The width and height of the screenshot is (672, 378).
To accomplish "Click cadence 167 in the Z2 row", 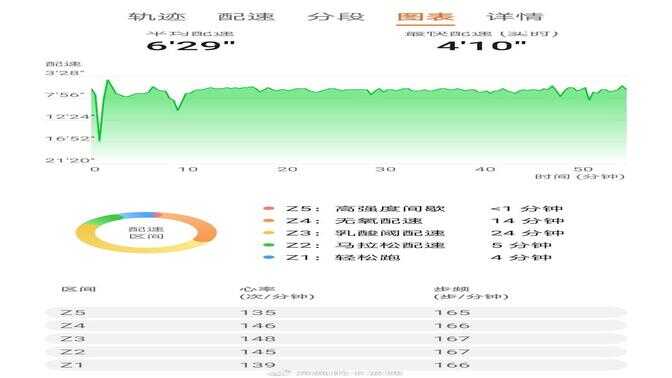I will (x=453, y=352).
